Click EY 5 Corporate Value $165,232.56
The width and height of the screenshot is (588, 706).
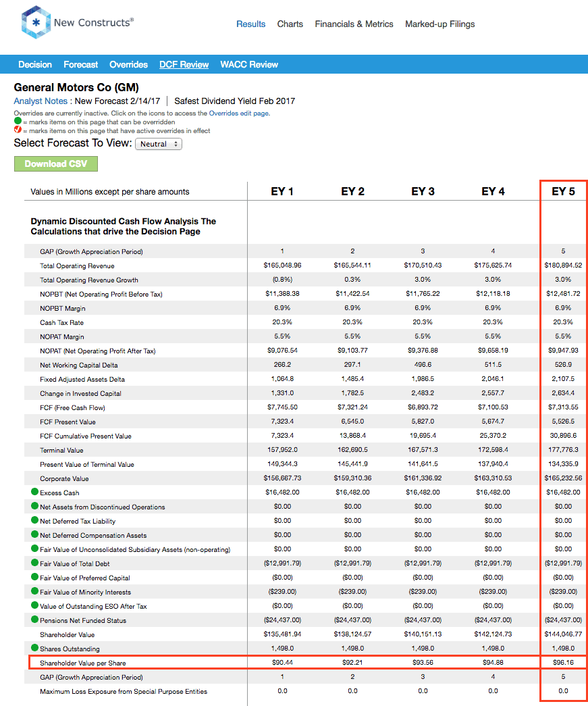tap(563, 478)
